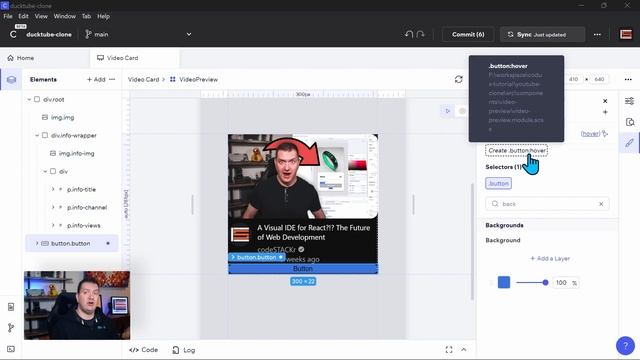Select the .button selector chip
640x360 pixels.
498,183
